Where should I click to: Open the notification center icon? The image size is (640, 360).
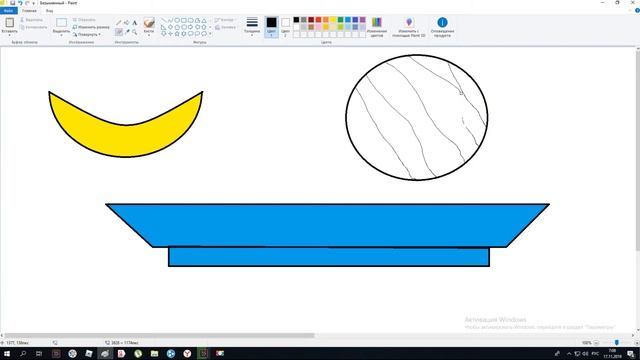coord(631,353)
